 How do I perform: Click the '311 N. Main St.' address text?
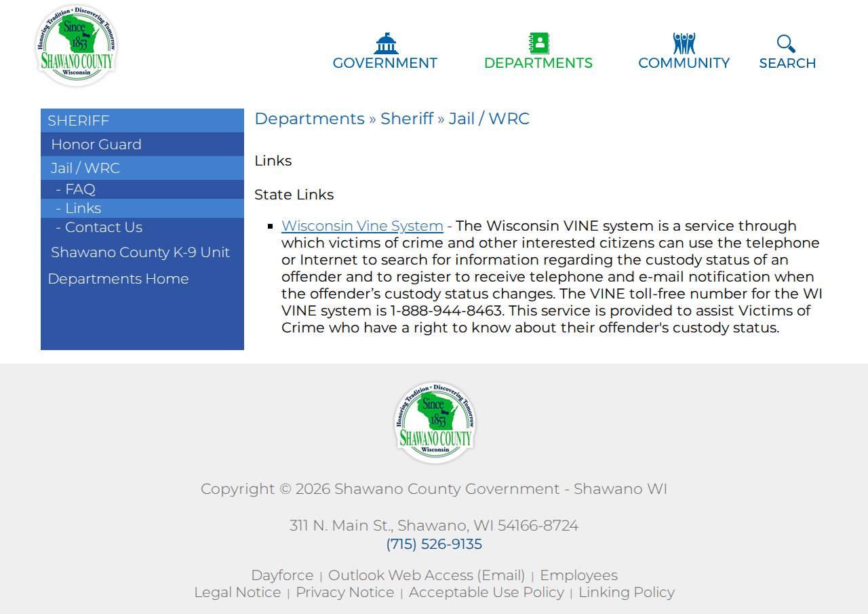434,526
